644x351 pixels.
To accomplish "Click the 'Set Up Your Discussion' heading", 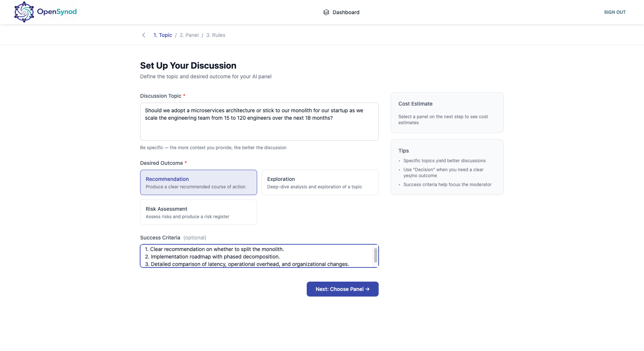I will tap(188, 66).
